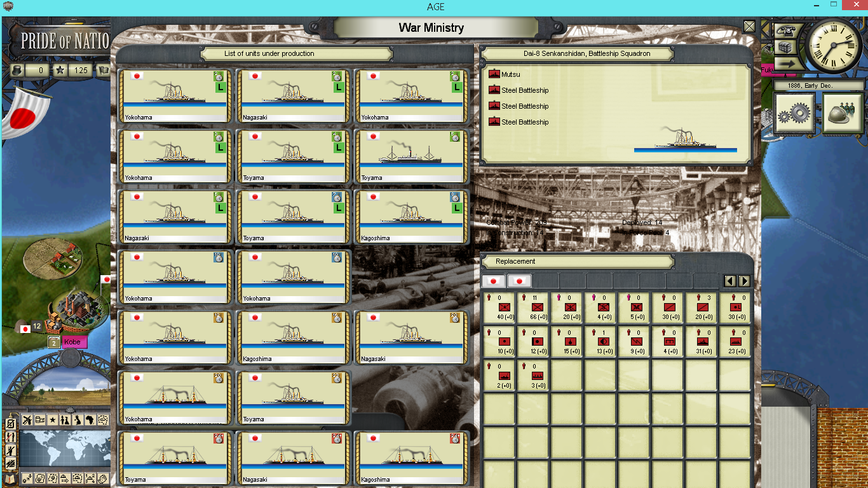Click the factory building above Kobe
This screenshot has width=868, height=488.
[76, 309]
